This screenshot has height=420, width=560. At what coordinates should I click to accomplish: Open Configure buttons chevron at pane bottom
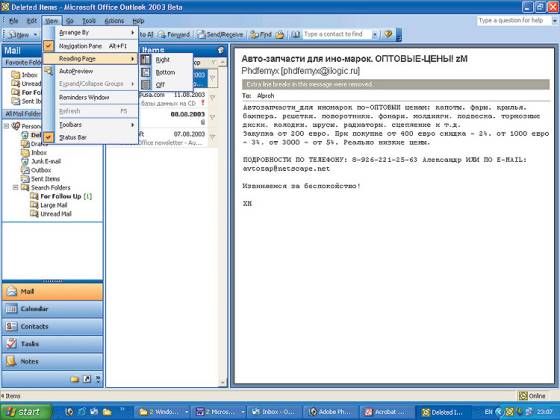tap(98, 379)
